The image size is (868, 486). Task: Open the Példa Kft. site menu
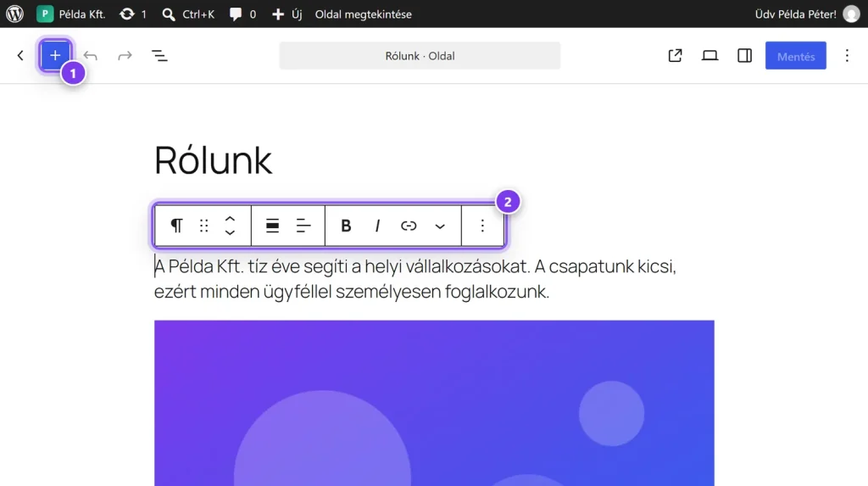[x=71, y=14]
